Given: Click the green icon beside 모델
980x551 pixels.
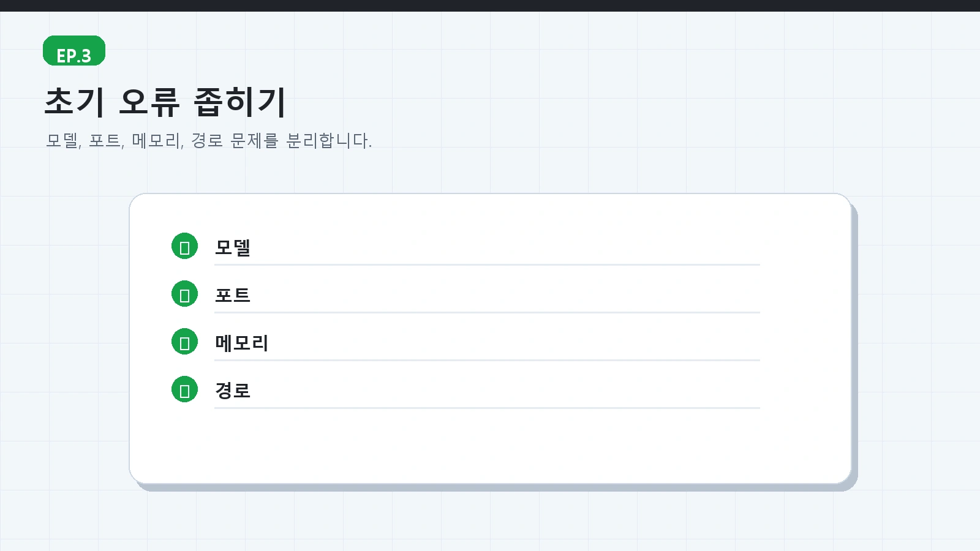Looking at the screenshot, I should point(184,246).
